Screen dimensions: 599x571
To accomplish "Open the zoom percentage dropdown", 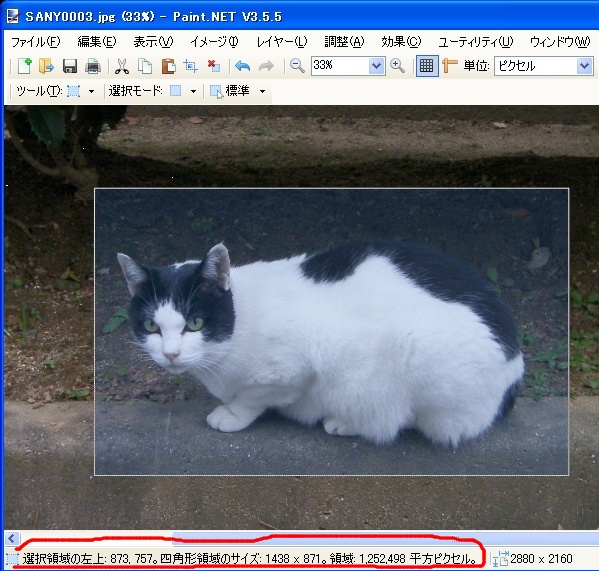I will (376, 66).
